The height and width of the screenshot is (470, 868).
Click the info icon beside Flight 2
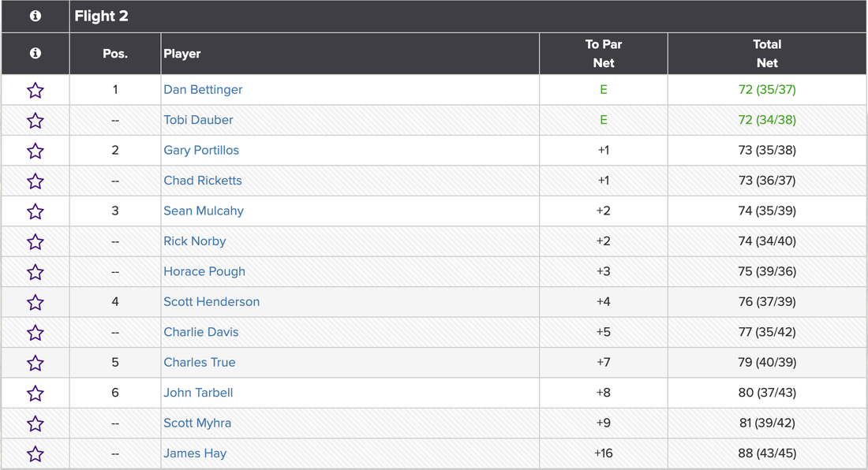click(x=36, y=16)
